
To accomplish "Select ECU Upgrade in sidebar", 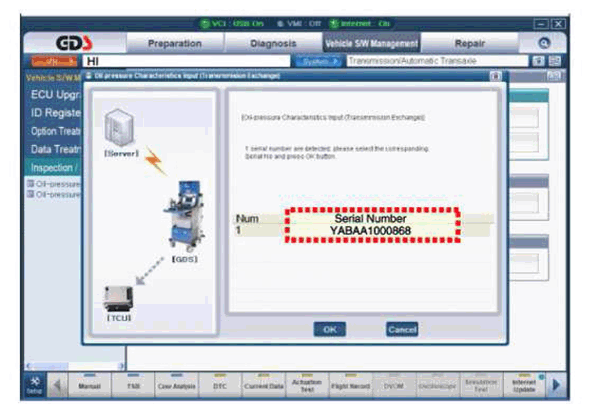I will click(x=55, y=95).
